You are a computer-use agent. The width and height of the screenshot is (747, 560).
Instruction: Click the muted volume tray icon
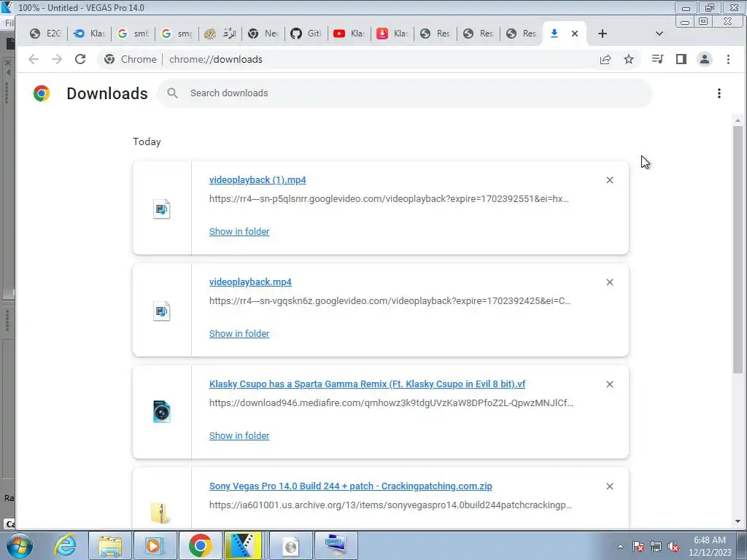click(673, 546)
